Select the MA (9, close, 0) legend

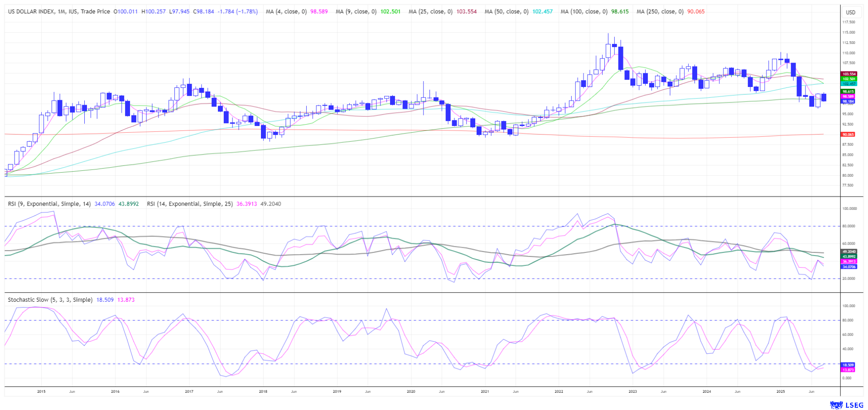pyautogui.click(x=356, y=12)
